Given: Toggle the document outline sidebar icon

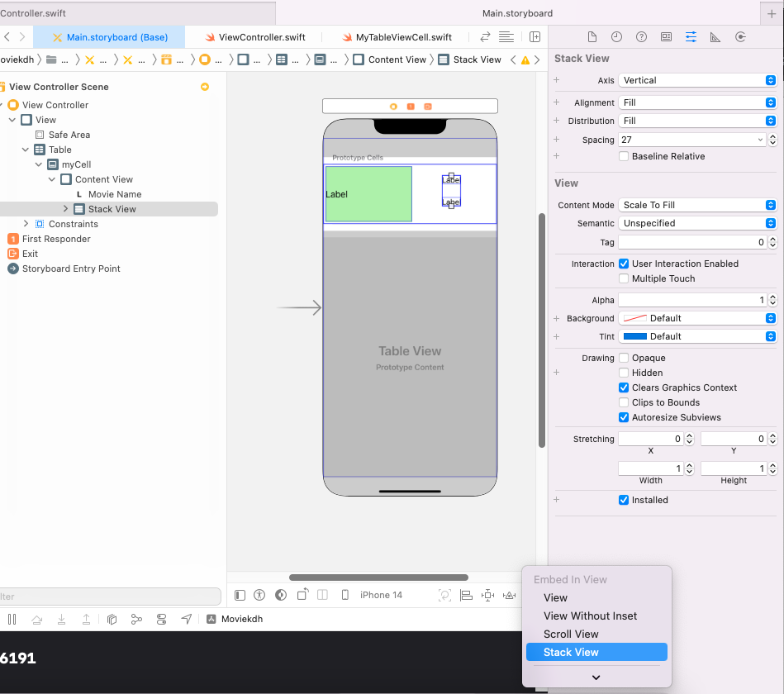Looking at the screenshot, I should coord(240,595).
